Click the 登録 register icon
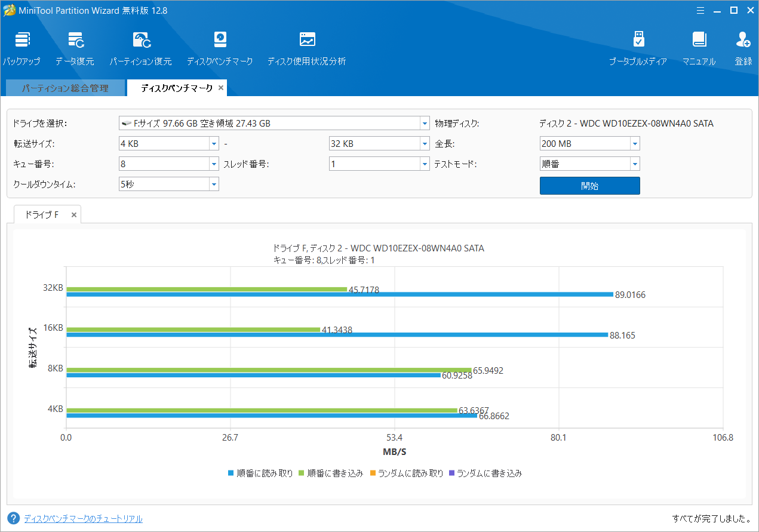759x532 pixels. click(743, 41)
